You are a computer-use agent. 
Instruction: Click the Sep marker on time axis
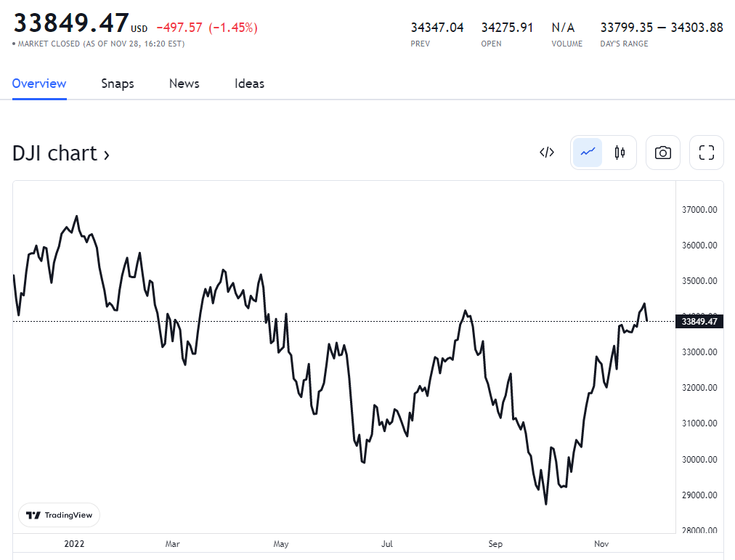click(495, 543)
